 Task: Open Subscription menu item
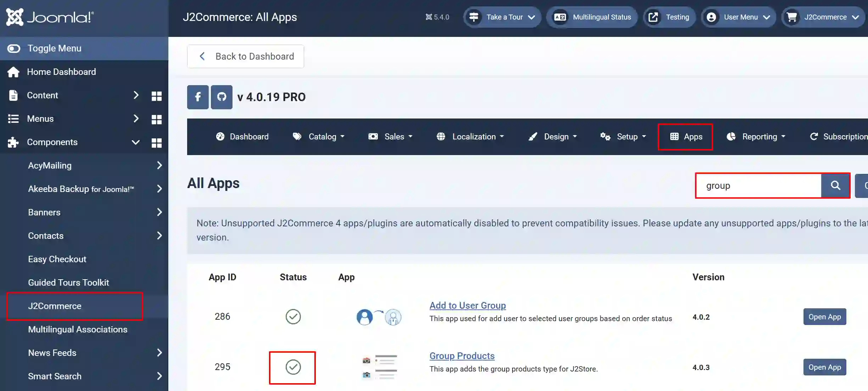pos(839,137)
